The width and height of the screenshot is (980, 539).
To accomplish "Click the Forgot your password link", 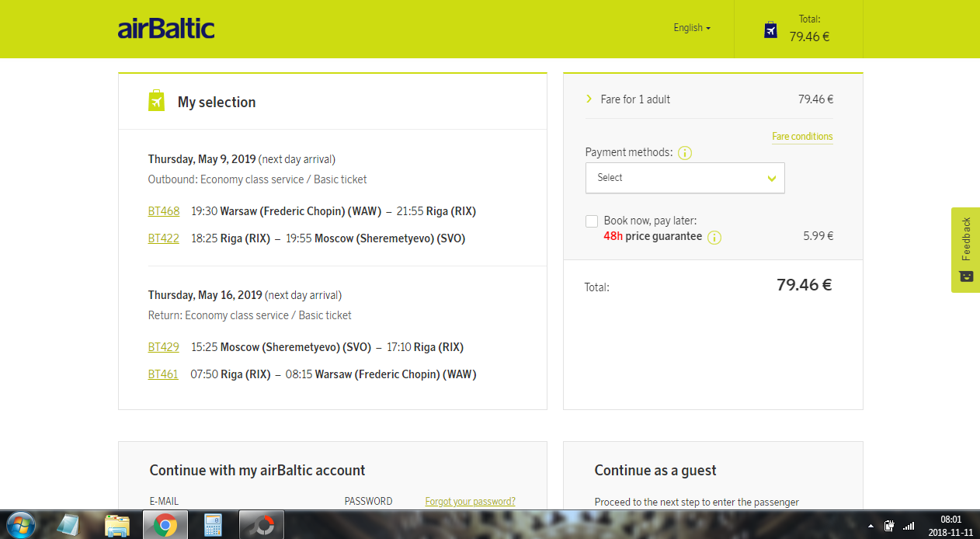I will [470, 502].
